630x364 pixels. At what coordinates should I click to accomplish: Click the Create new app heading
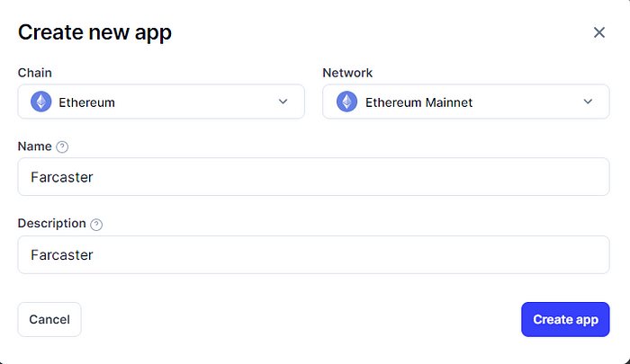coord(94,33)
